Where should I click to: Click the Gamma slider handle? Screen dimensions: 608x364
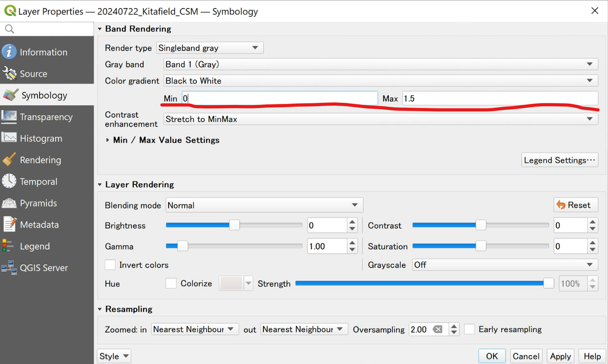tap(182, 247)
